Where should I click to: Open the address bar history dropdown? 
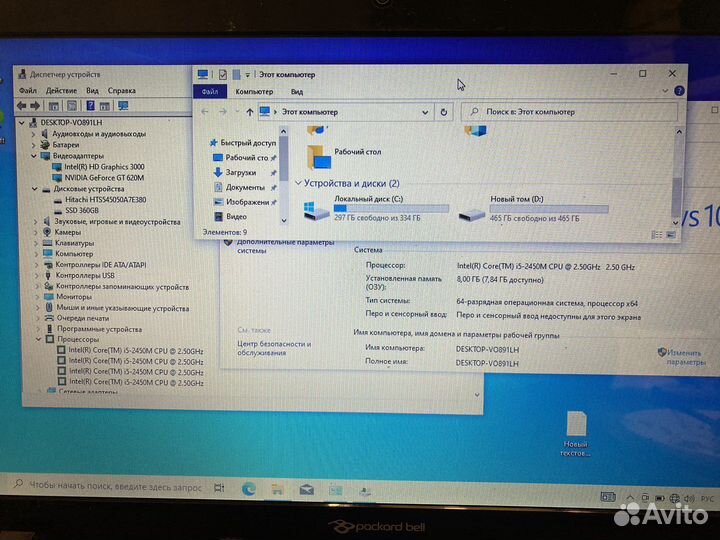(x=425, y=112)
